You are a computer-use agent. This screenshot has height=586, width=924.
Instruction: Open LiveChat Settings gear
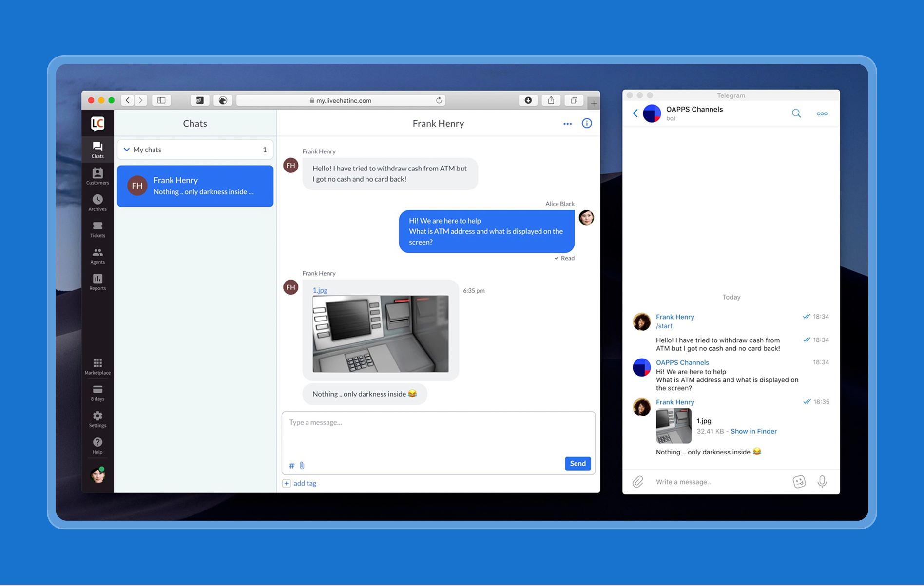97,419
